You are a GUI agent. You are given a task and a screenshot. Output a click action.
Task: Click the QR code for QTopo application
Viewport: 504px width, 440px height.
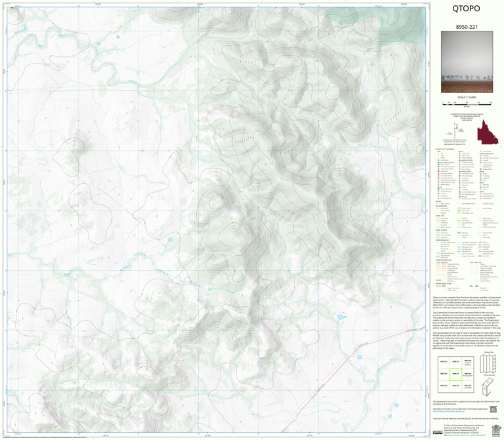(x=493, y=409)
